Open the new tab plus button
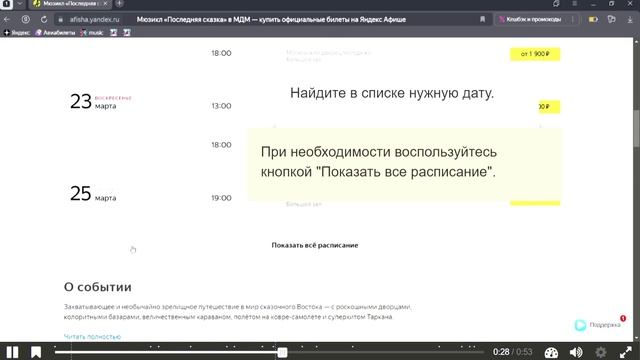The height and width of the screenshot is (360, 640). point(119,4)
